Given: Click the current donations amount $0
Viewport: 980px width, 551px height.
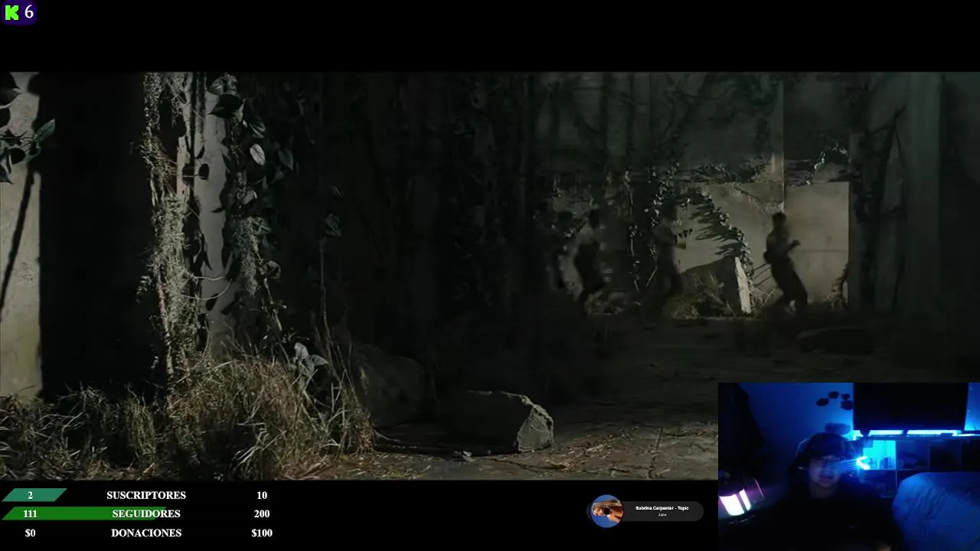Looking at the screenshot, I should click(x=30, y=533).
